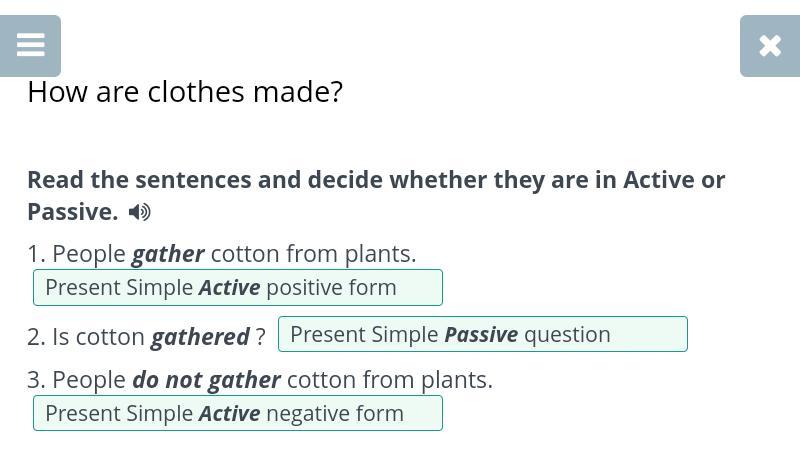Screen dimensions: 800x462
Task: Click the words 'positive form' in first answer
Action: pos(331,288)
